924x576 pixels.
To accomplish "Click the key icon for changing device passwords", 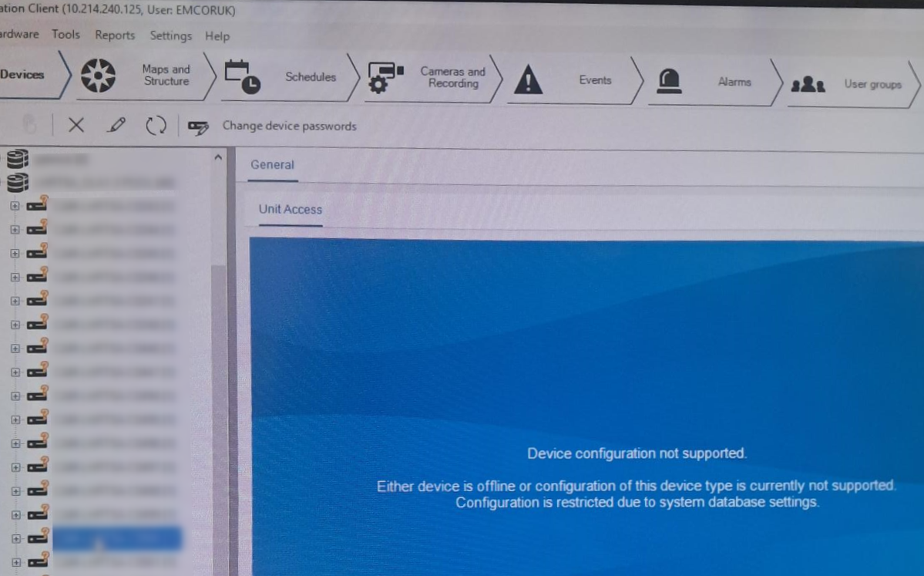I will coord(199,126).
